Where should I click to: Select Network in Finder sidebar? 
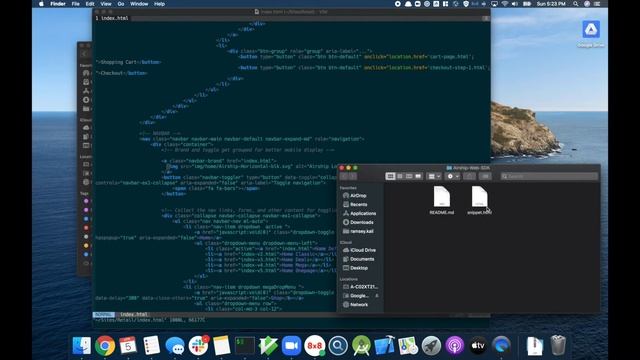tap(355, 305)
